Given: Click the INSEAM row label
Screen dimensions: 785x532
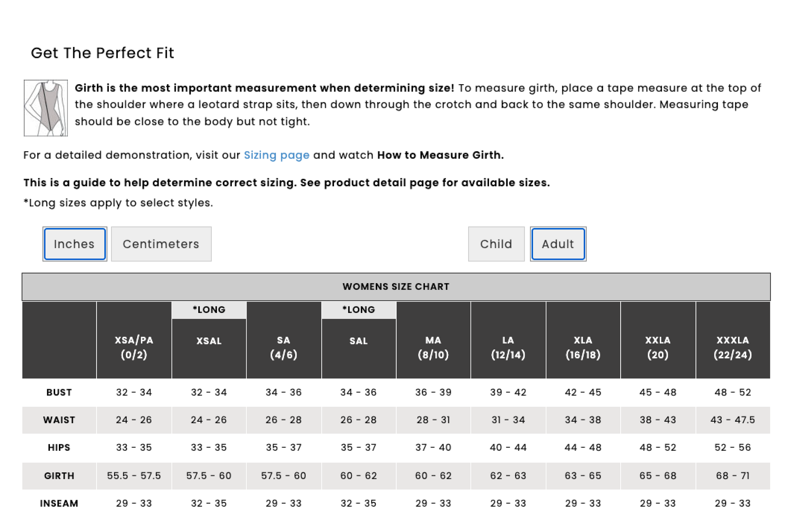Looking at the screenshot, I should (x=59, y=503).
